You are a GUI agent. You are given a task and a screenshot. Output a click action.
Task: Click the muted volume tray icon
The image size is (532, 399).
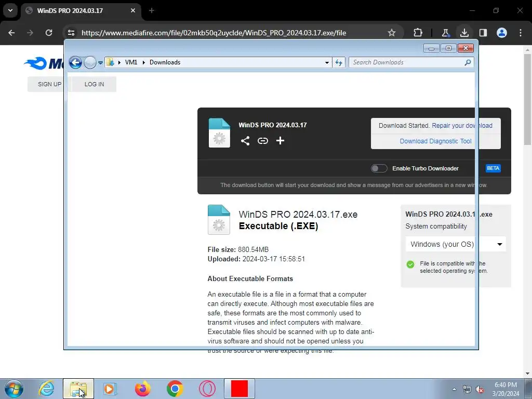pyautogui.click(x=480, y=390)
